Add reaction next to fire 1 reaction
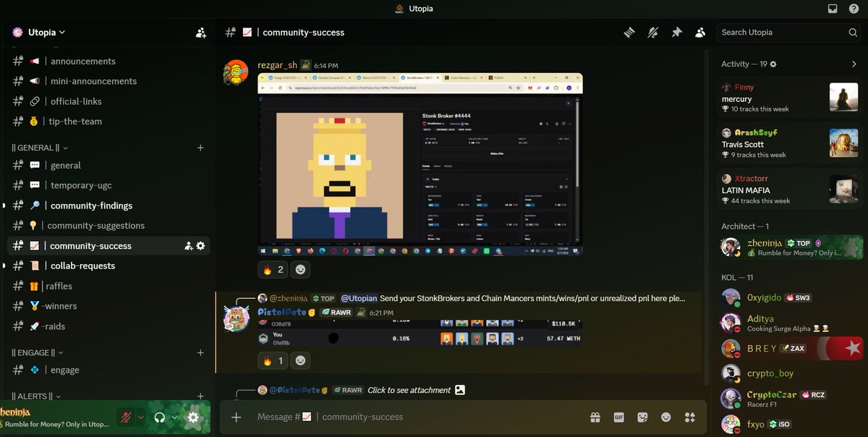The height and width of the screenshot is (437, 868). 299,360
